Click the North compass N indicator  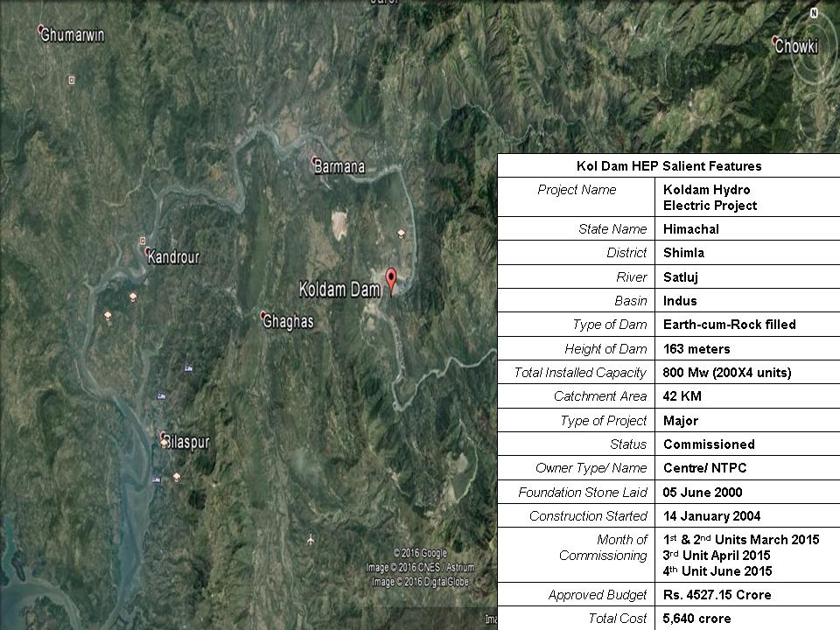(x=814, y=12)
